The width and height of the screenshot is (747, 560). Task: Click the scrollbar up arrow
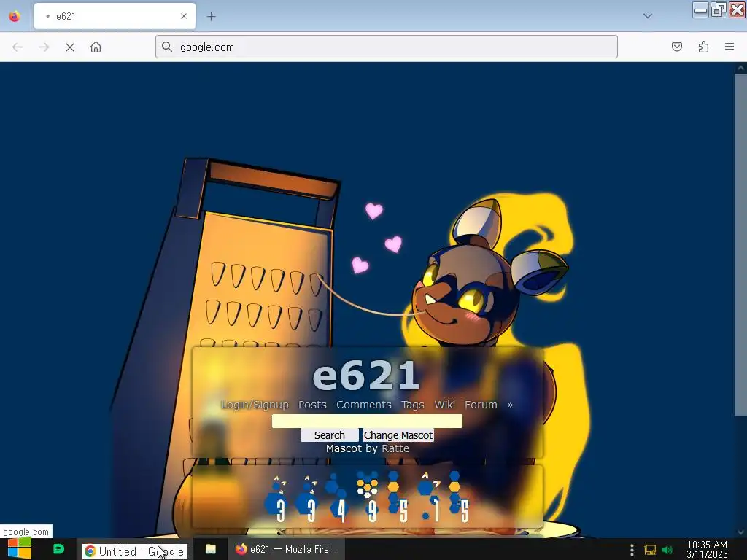tap(740, 68)
